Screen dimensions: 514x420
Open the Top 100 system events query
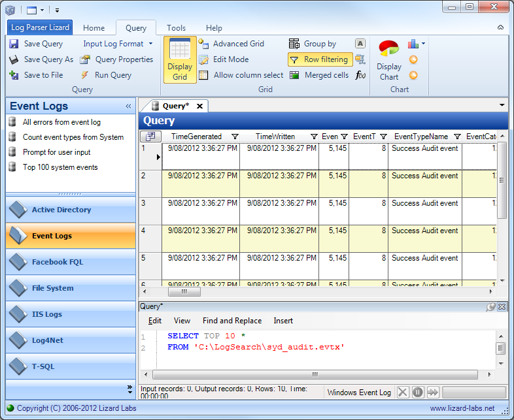(x=60, y=167)
